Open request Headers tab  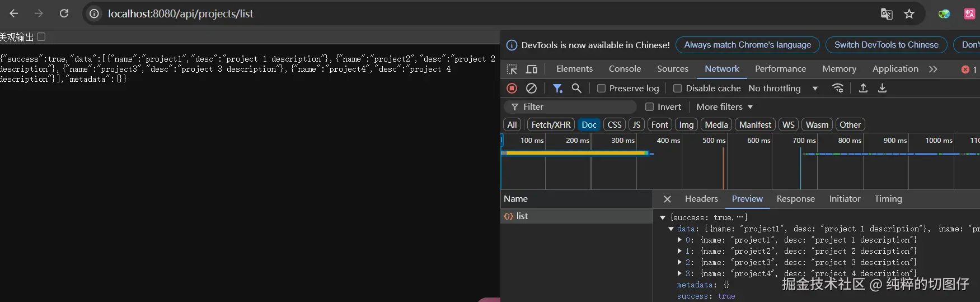coord(701,199)
